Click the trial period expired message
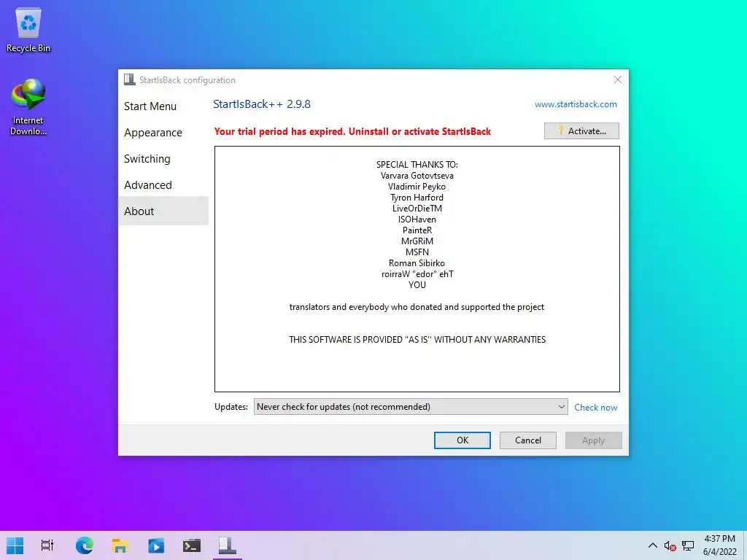The image size is (747, 560). tap(352, 131)
